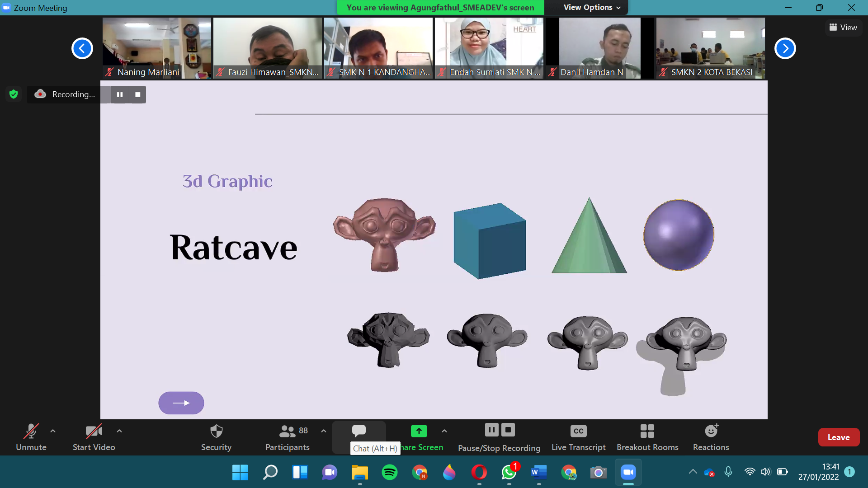Open the Chat panel
The width and height of the screenshot is (868, 488).
click(x=359, y=431)
